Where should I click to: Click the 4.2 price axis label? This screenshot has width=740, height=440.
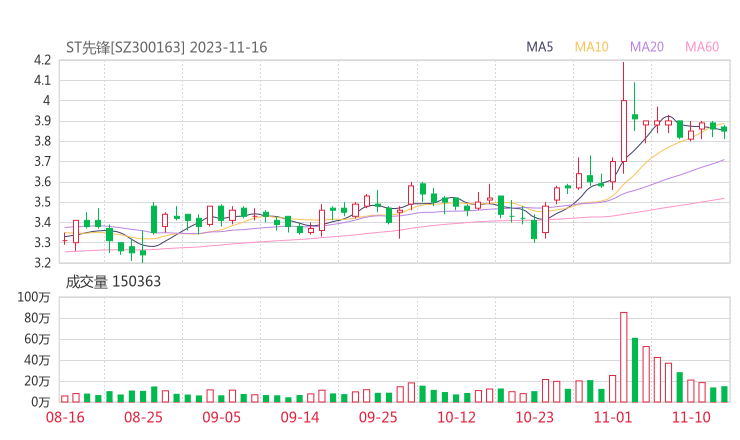click(x=42, y=60)
